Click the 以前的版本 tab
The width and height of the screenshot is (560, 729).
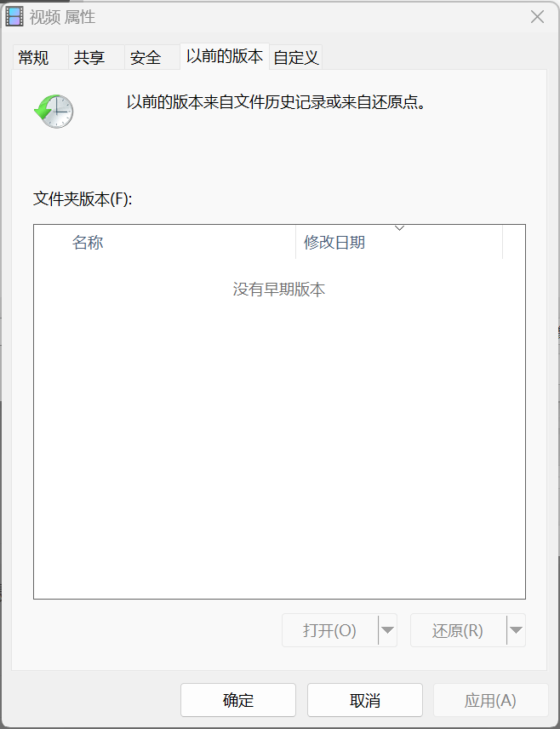(225, 56)
